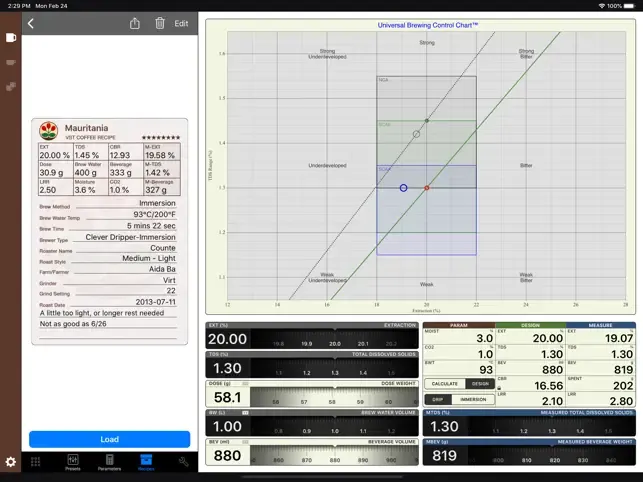The height and width of the screenshot is (482, 643).
Task: Tap the BEV value 880 field
Action: tap(228, 456)
